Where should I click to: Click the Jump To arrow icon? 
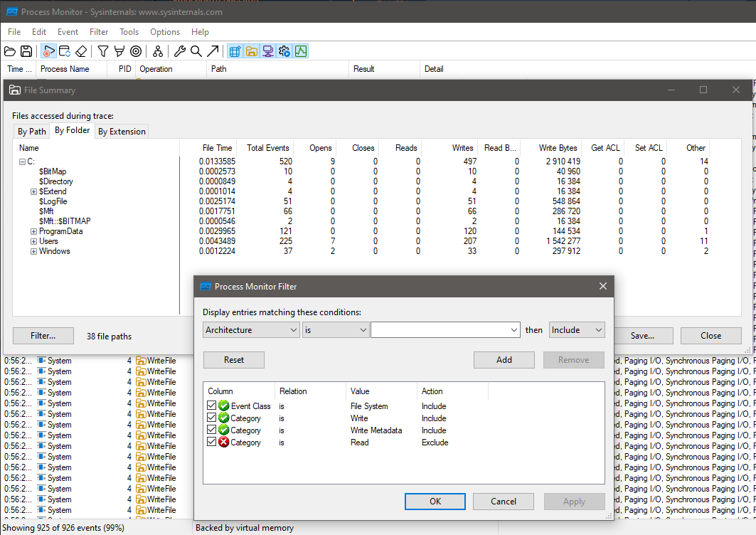tap(213, 51)
